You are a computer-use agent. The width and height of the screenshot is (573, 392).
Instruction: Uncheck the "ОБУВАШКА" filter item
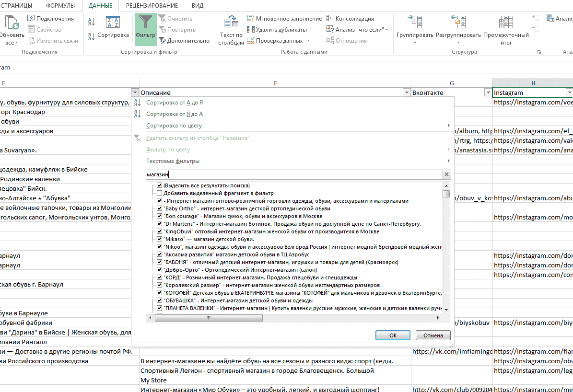159,300
